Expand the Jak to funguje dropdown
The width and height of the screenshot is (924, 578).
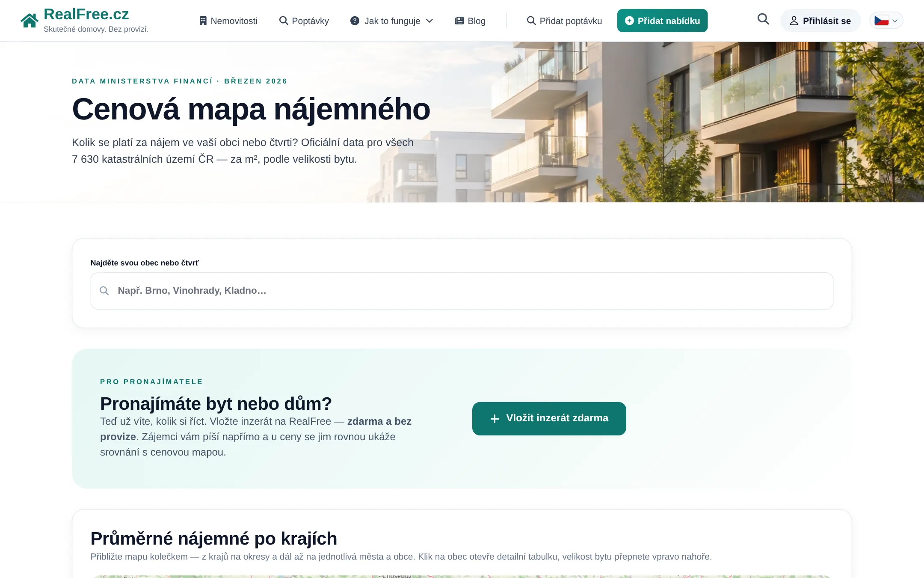click(x=392, y=21)
